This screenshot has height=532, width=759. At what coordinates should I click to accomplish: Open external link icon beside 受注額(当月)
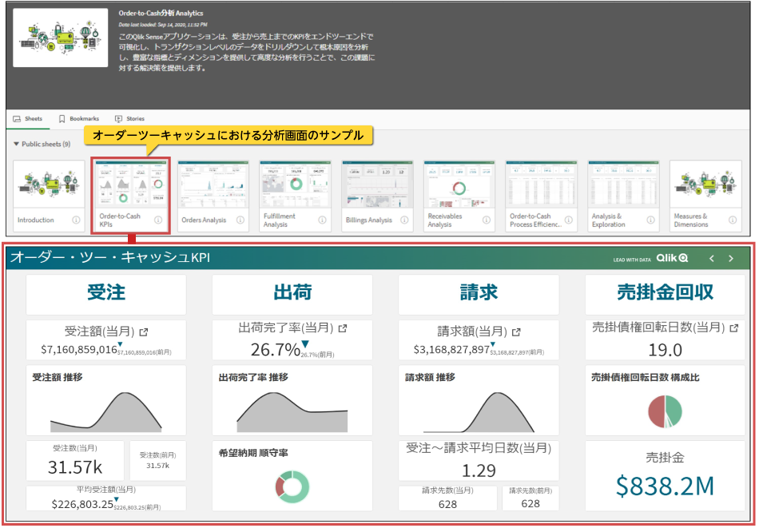tap(142, 332)
